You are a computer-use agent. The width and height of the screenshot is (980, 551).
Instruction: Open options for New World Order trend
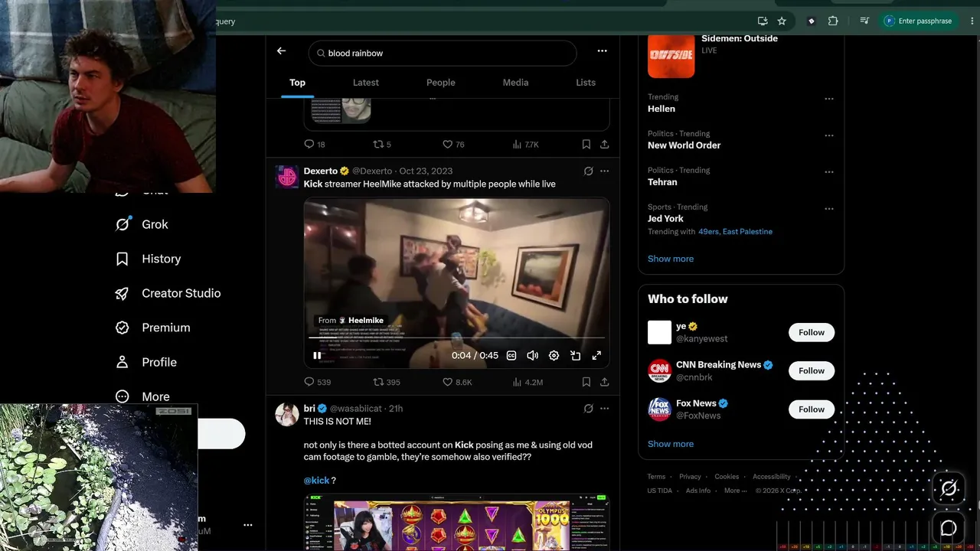tap(828, 135)
